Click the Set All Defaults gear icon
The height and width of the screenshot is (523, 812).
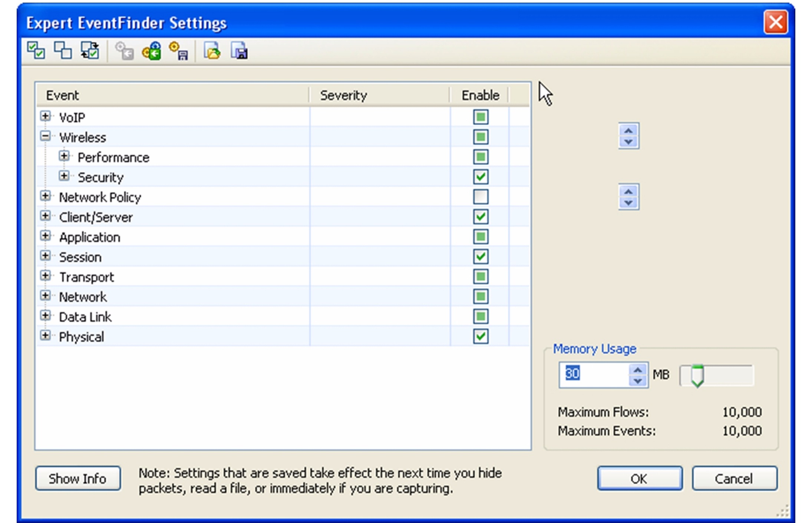tap(152, 51)
